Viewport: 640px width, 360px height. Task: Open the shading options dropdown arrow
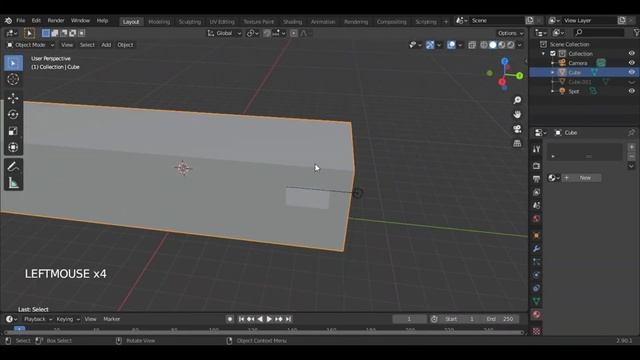tap(520, 45)
